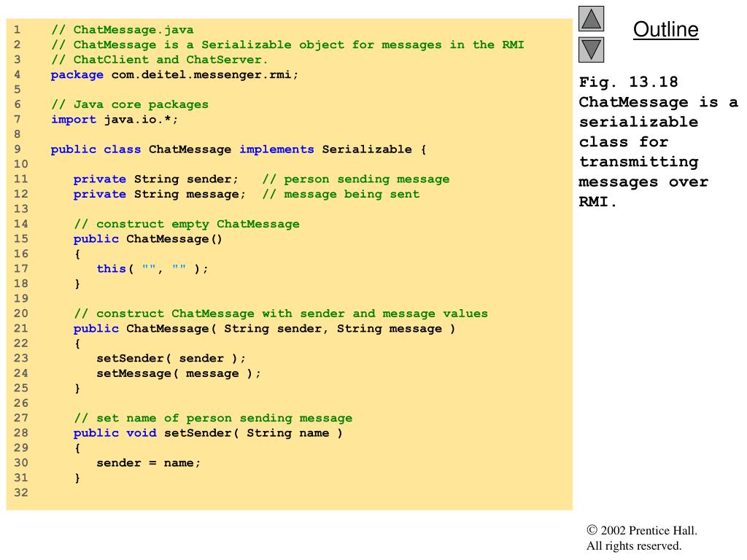747x560 pixels.
Task: Click the two-argument ChatMessage constructor signature
Action: tap(264, 329)
